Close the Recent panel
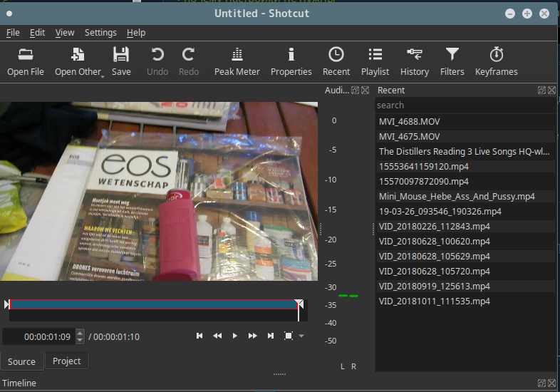The height and width of the screenshot is (392, 560). [x=551, y=91]
